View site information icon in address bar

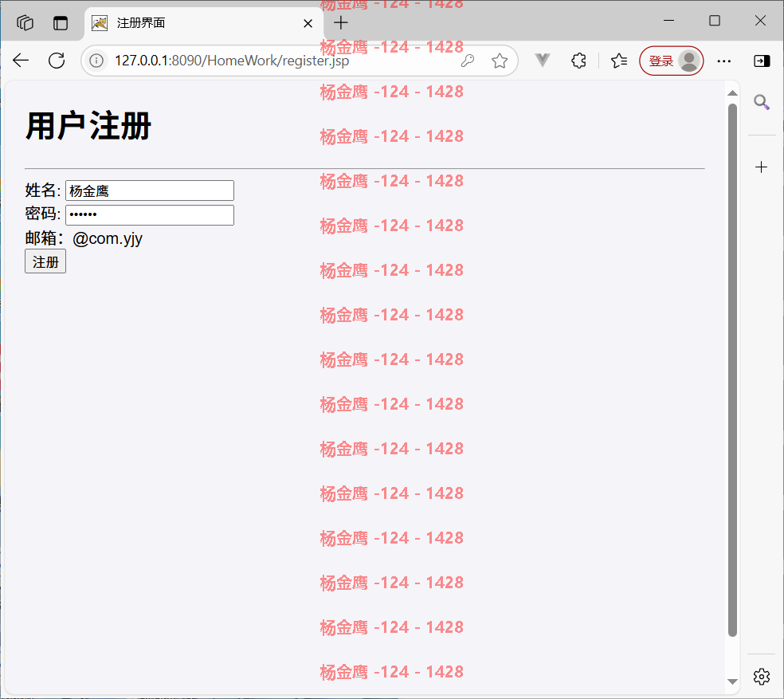click(96, 61)
